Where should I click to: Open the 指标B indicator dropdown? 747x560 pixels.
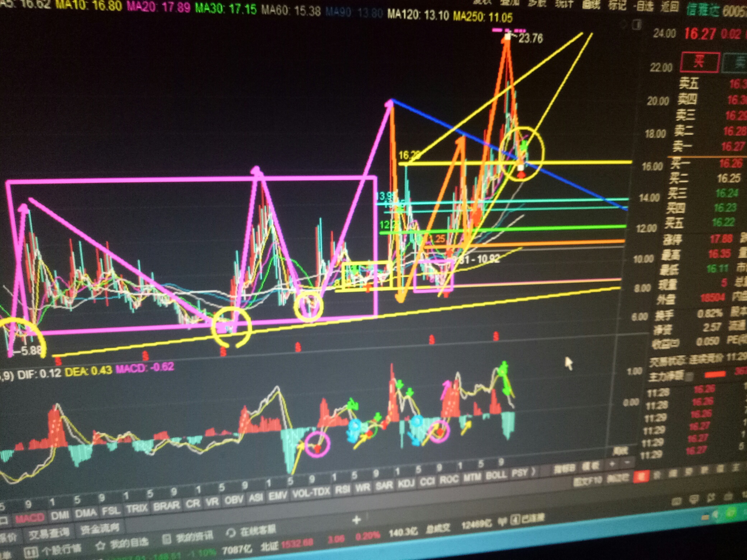pyautogui.click(x=565, y=468)
